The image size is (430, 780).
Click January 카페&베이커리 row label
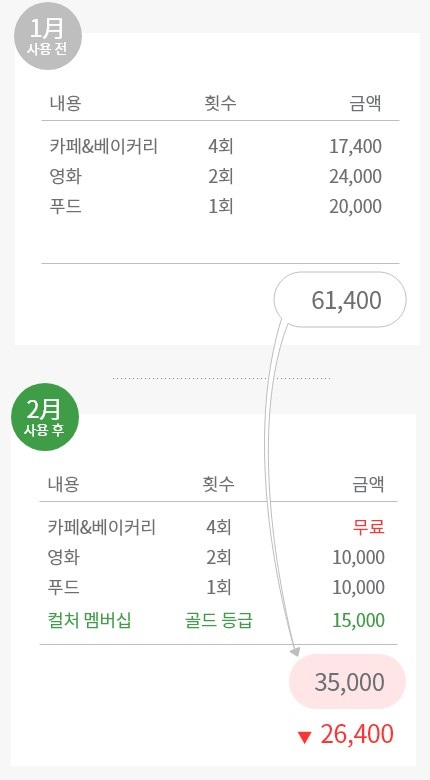(x=104, y=146)
